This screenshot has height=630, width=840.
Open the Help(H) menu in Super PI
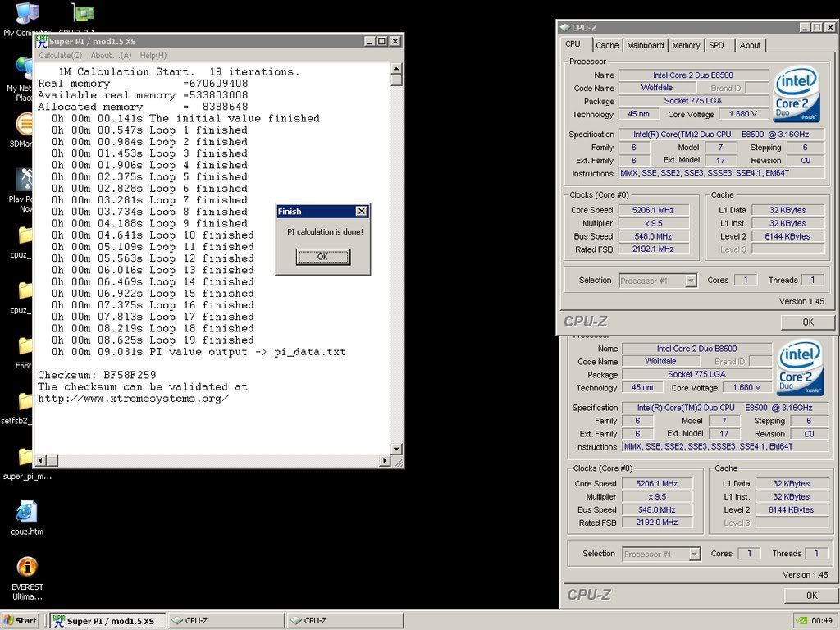tap(153, 55)
